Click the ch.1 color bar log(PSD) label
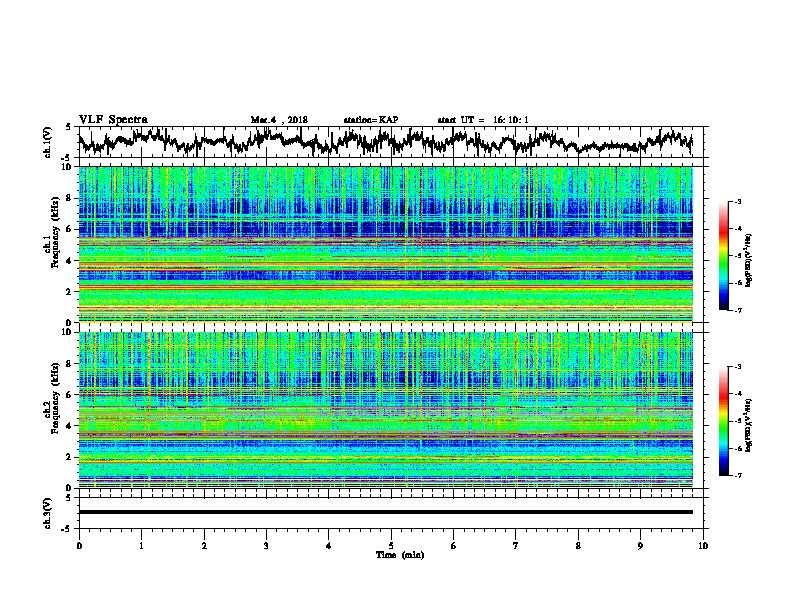Image resolution: width=792 pixels, height=612 pixels. point(749,261)
